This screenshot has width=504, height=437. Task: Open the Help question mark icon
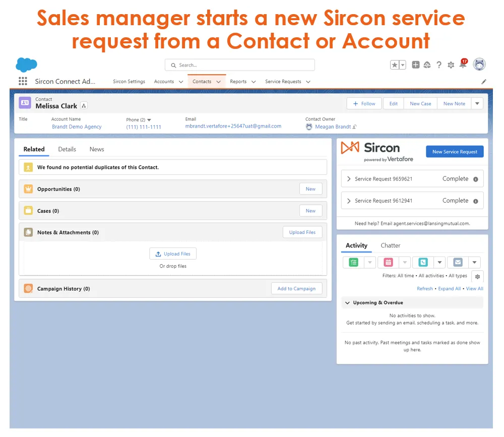(439, 65)
